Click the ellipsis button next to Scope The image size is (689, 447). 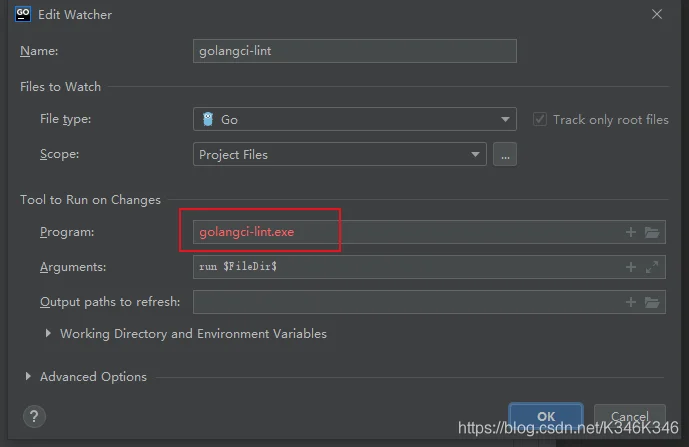tap(504, 154)
